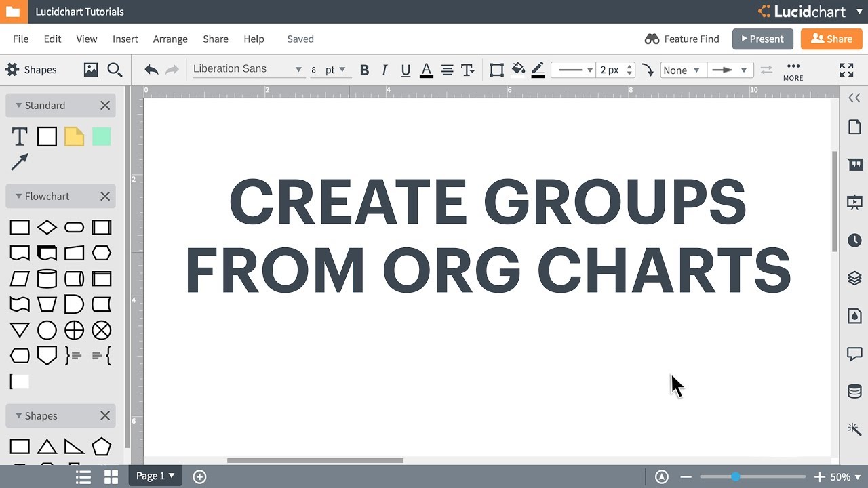
Task: Open the line color pencil
Action: (538, 70)
